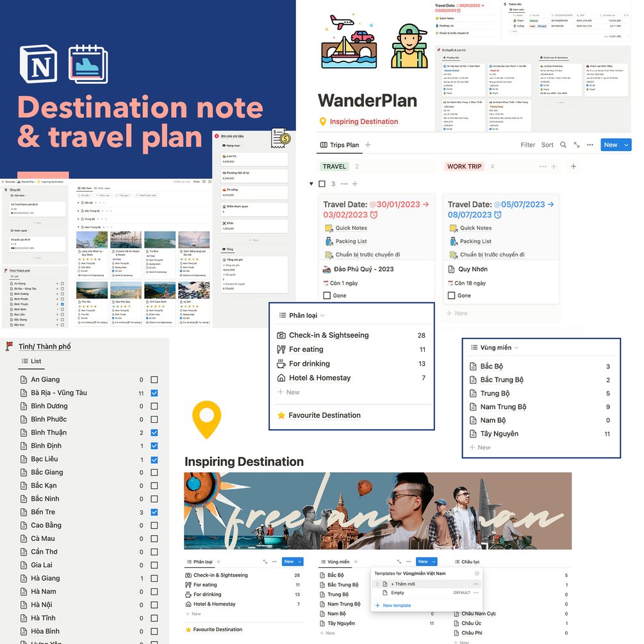The width and height of the screenshot is (644, 644).
Task: Click the island icon beside Đảo Phú Quý - 2023
Action: click(327, 269)
